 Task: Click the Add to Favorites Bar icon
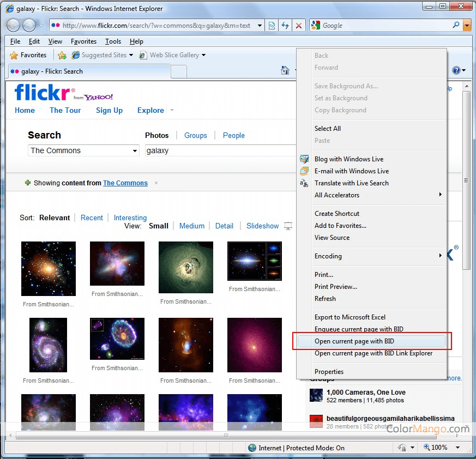[62, 55]
